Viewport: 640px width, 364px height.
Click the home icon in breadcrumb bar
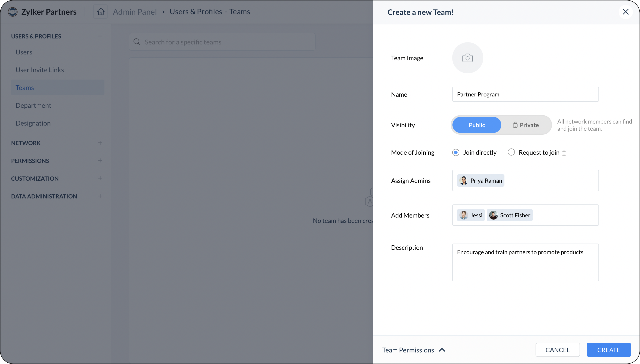point(100,12)
